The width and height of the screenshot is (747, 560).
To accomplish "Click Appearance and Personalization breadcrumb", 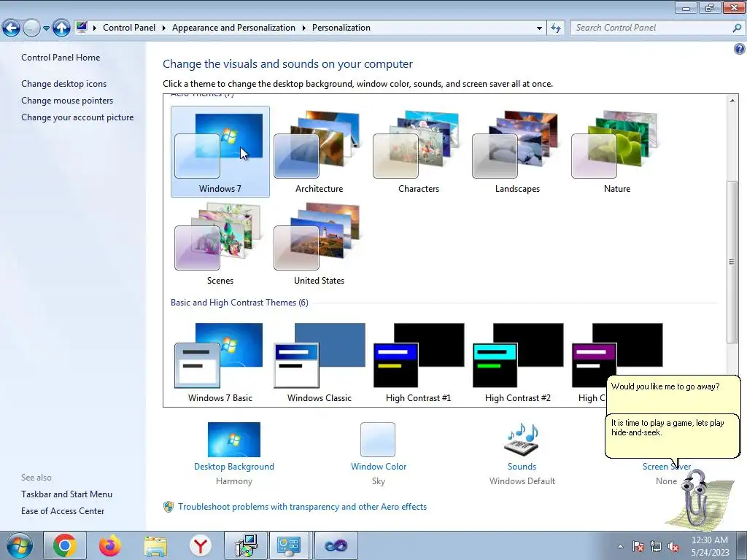I will tap(233, 28).
